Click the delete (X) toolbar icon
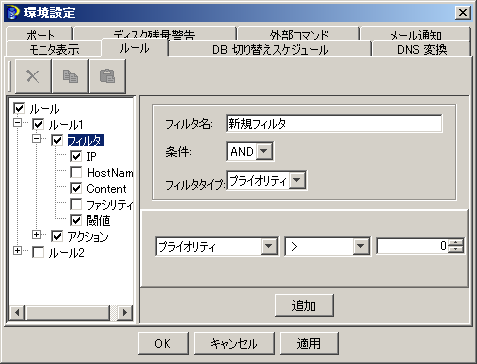Image resolution: width=477 pixels, height=364 pixels. 33,76
